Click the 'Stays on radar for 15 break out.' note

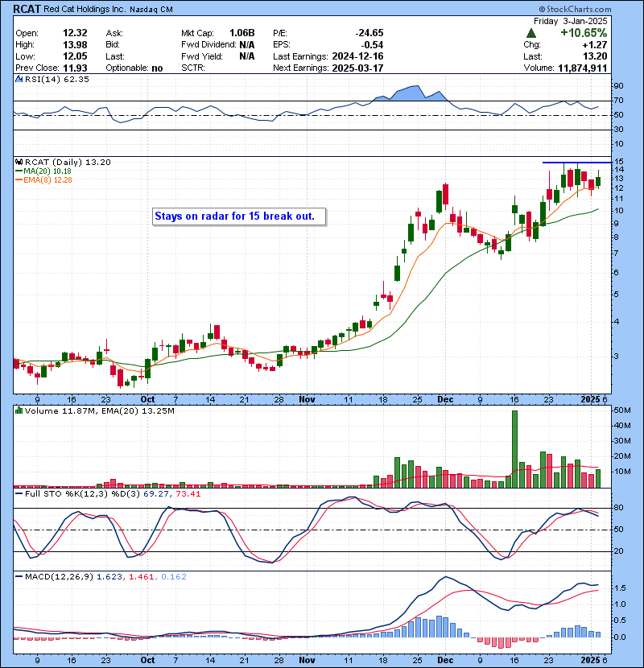pos(239,216)
